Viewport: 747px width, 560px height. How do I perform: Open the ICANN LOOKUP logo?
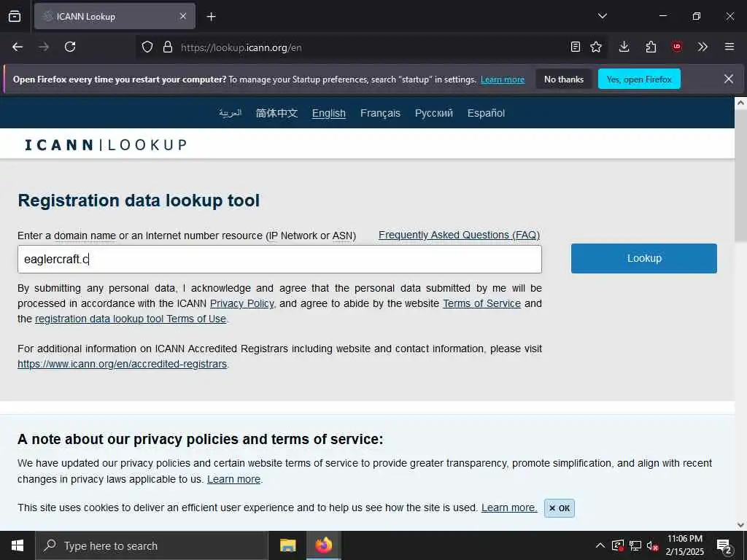[106, 145]
